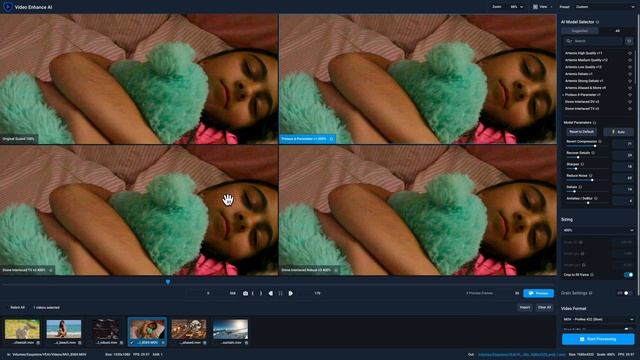Remove the beach.mov clip via its icon
Screen dimensions: 640x360
click(x=80, y=343)
